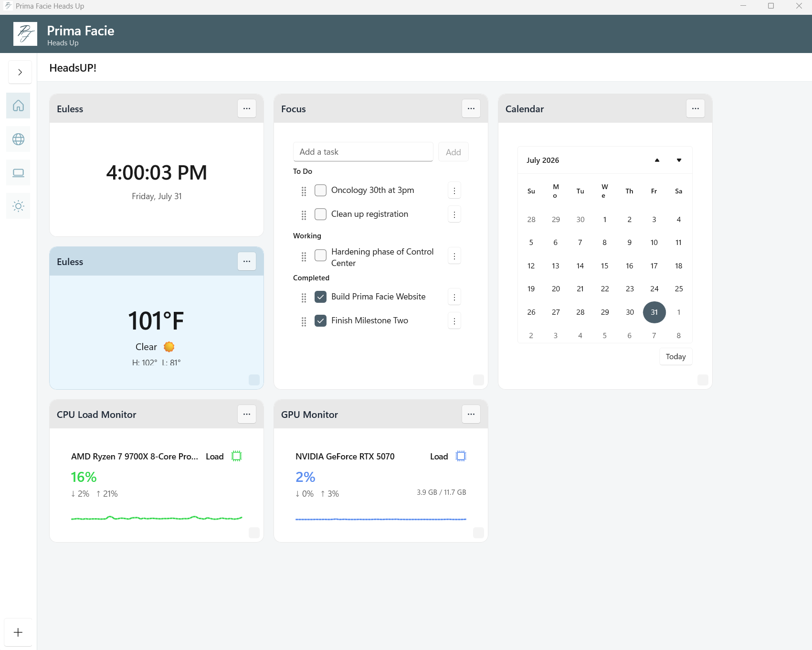The image size is (812, 650).
Task: Open more options for Oncology 30th task
Action: click(454, 191)
